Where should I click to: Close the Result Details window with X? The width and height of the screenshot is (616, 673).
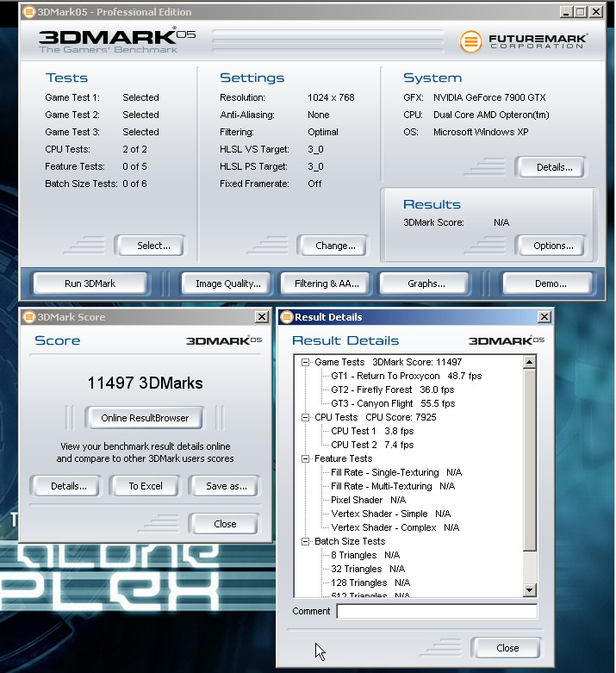[544, 317]
